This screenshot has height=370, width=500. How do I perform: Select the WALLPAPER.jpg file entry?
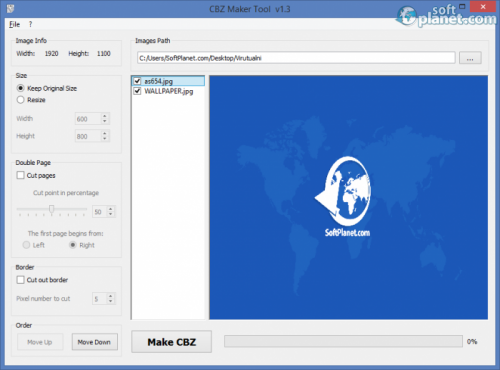[x=169, y=91]
